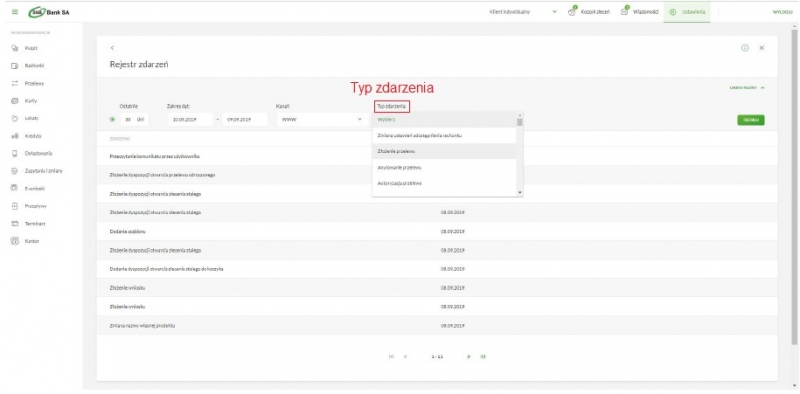
Task: Open the hamburger menu icon
Action: pos(14,12)
